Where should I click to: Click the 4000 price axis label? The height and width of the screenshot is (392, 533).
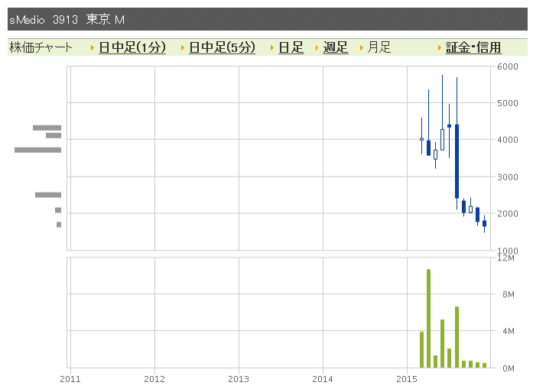click(x=508, y=140)
